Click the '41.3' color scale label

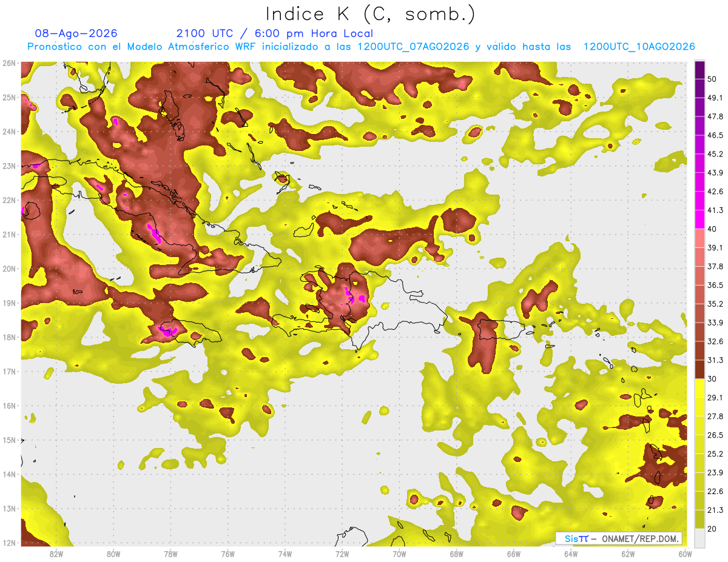click(715, 210)
